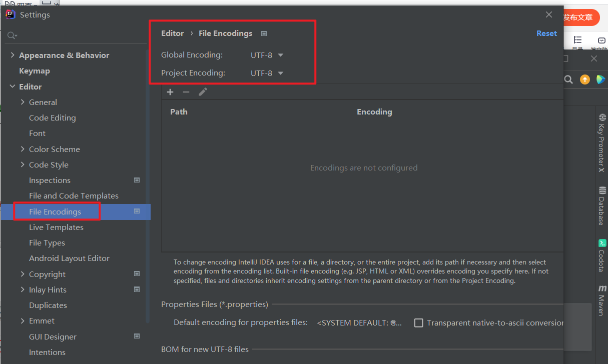Collapse the Editor tree section
Image resolution: width=608 pixels, height=364 pixels.
tap(12, 86)
